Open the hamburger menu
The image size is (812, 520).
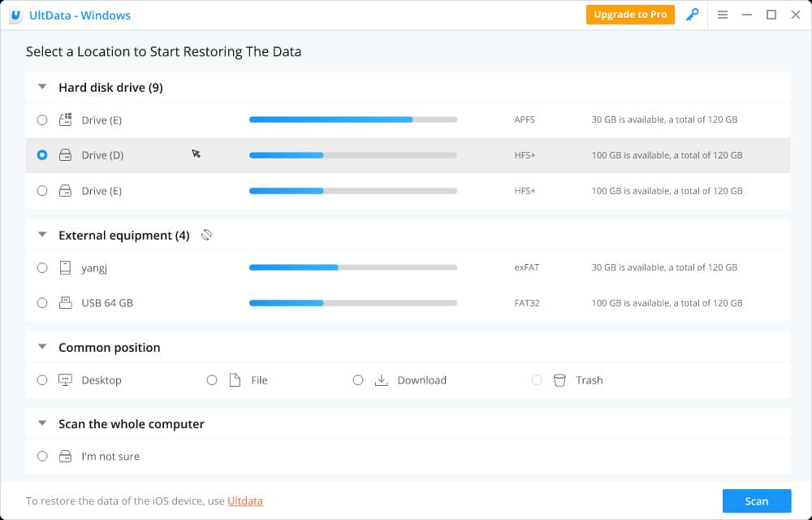point(723,15)
